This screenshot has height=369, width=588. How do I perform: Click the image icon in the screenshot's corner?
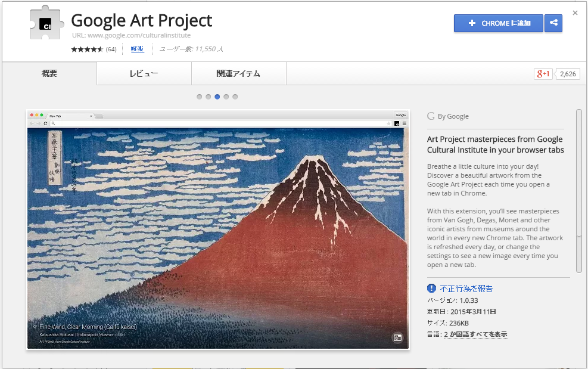click(x=397, y=338)
